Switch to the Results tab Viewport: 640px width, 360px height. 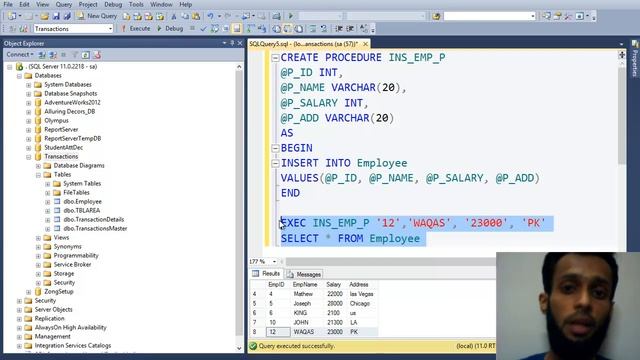point(267,273)
